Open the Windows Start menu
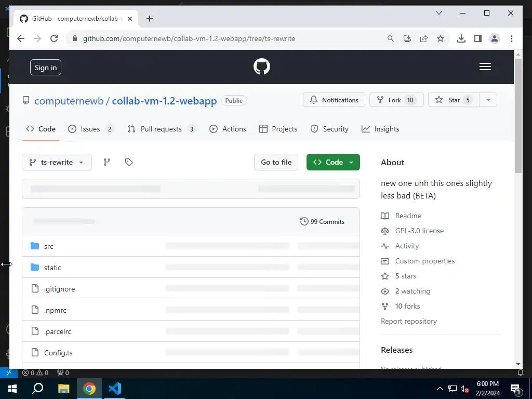 (12, 389)
